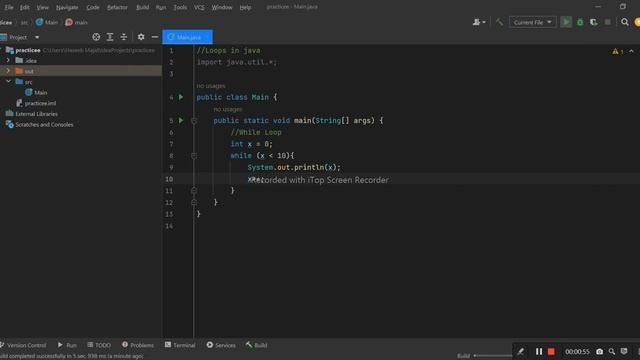The height and width of the screenshot is (360, 640).
Task: Click the Stop square icon in toolbar
Action: tap(608, 22)
